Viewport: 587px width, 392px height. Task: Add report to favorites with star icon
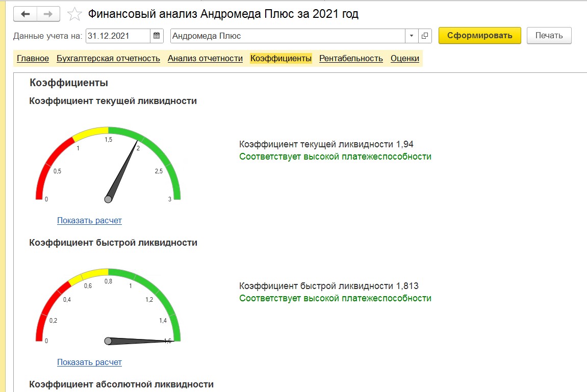click(74, 14)
